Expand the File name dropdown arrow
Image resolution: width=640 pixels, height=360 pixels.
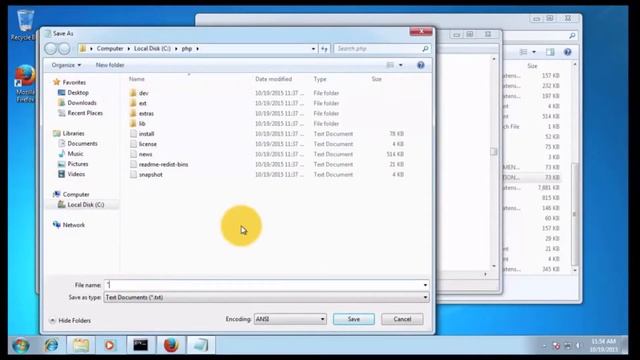coord(425,285)
